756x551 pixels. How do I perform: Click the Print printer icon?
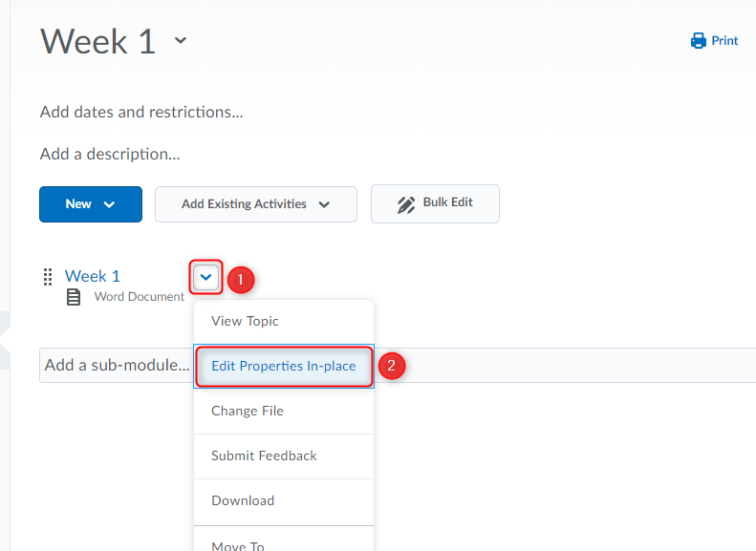coord(698,41)
